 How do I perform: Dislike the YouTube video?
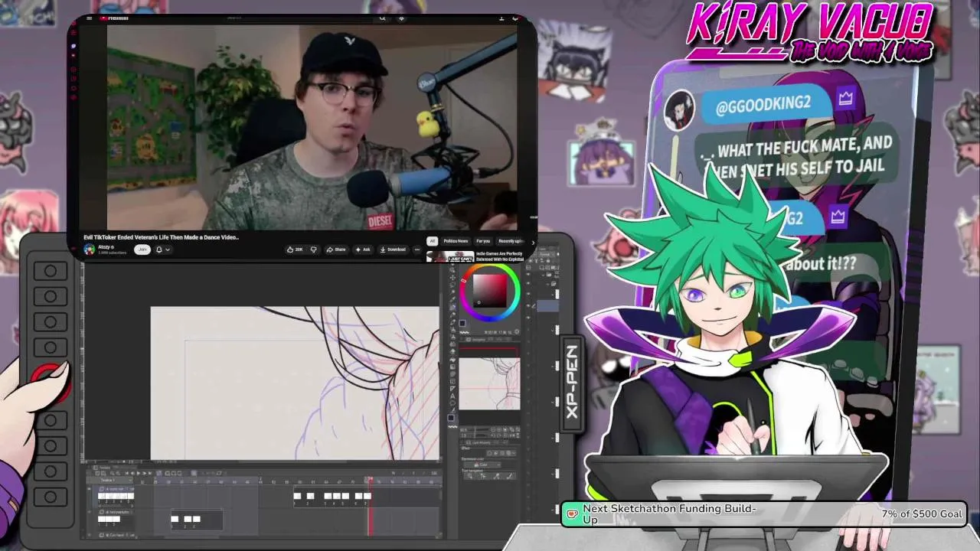point(313,249)
